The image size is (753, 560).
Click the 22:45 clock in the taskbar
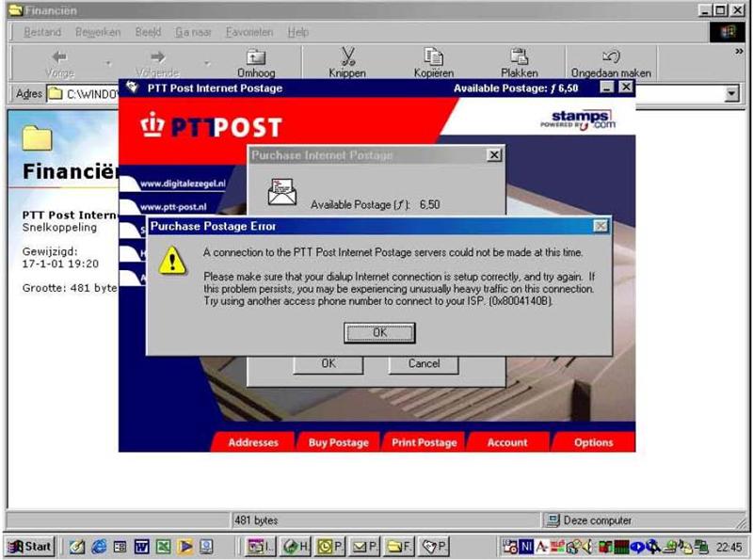click(729, 547)
